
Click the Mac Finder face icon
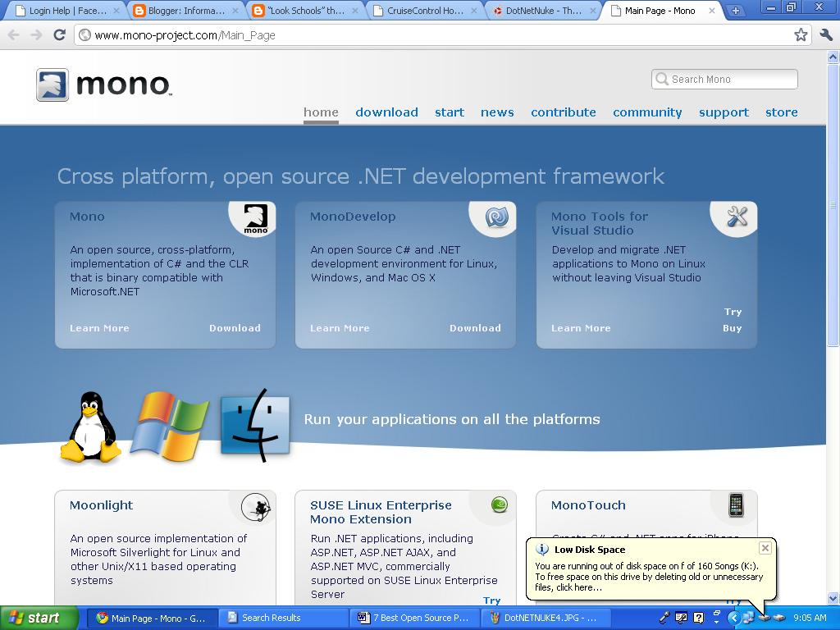pos(256,426)
